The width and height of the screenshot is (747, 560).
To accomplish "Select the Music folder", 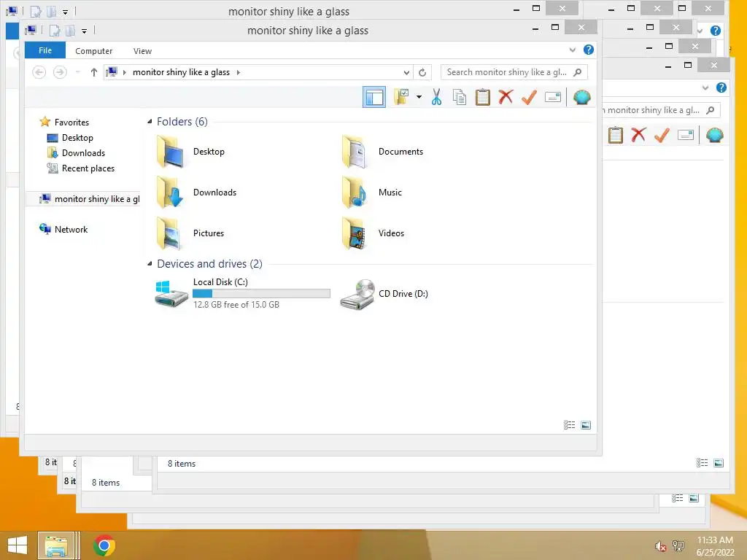I will [x=372, y=192].
